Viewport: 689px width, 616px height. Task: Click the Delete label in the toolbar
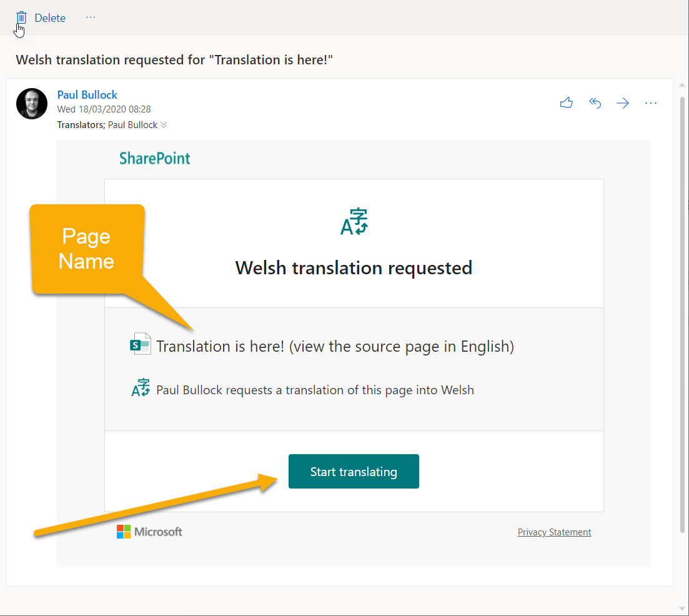pyautogui.click(x=50, y=17)
